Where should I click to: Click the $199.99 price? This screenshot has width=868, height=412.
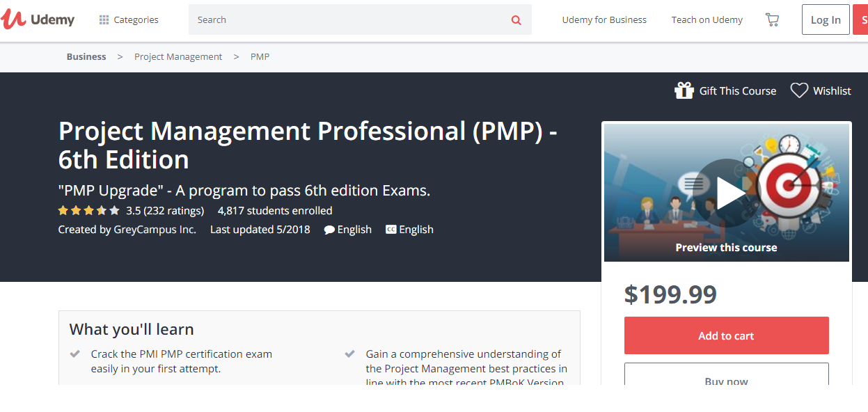(x=670, y=294)
